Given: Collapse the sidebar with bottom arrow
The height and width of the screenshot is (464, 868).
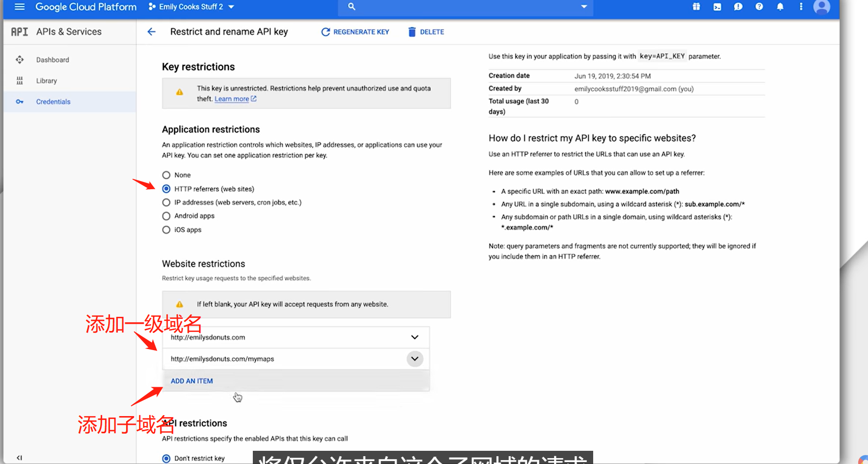Looking at the screenshot, I should (20, 458).
